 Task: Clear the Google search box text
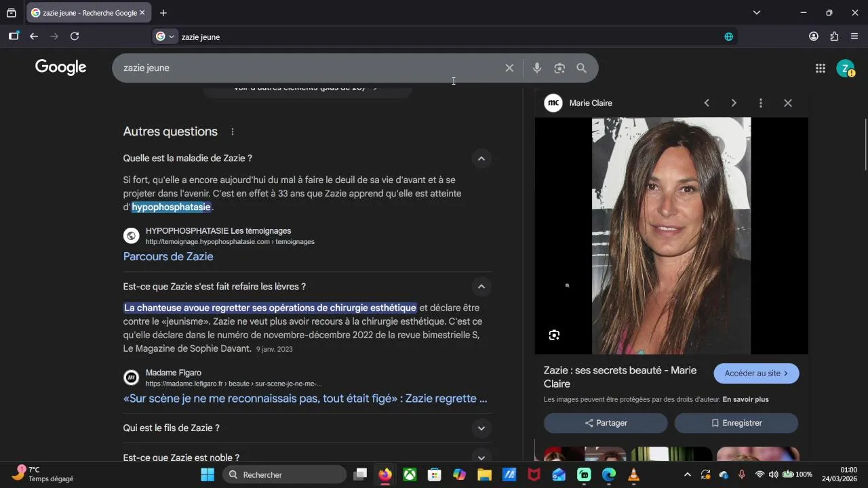tap(509, 68)
